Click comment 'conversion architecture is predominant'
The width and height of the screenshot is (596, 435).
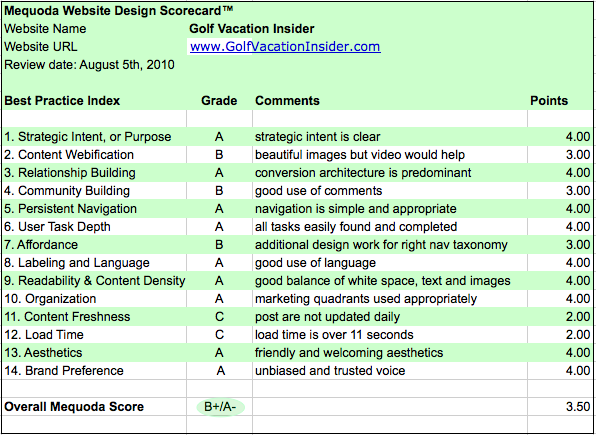coord(363,173)
